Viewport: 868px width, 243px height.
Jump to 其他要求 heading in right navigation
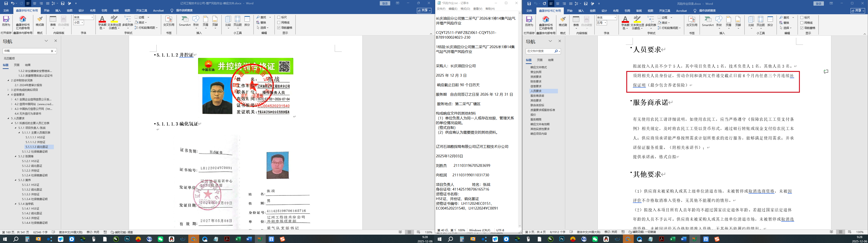pos(536,101)
